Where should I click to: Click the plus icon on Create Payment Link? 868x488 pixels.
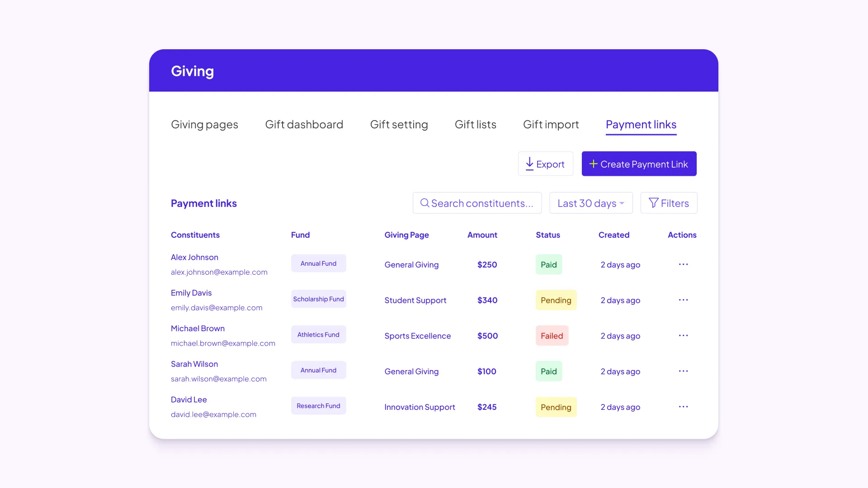[x=593, y=164]
